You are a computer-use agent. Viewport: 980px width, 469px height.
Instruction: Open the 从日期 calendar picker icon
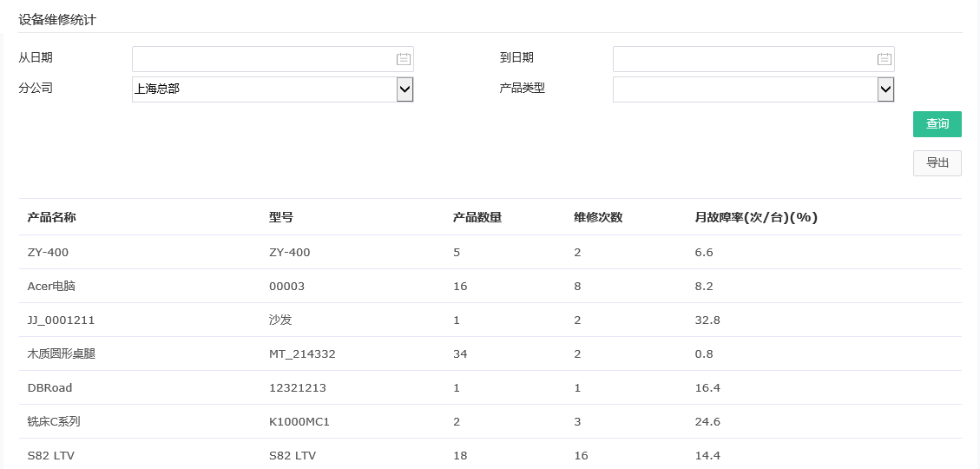[403, 59]
